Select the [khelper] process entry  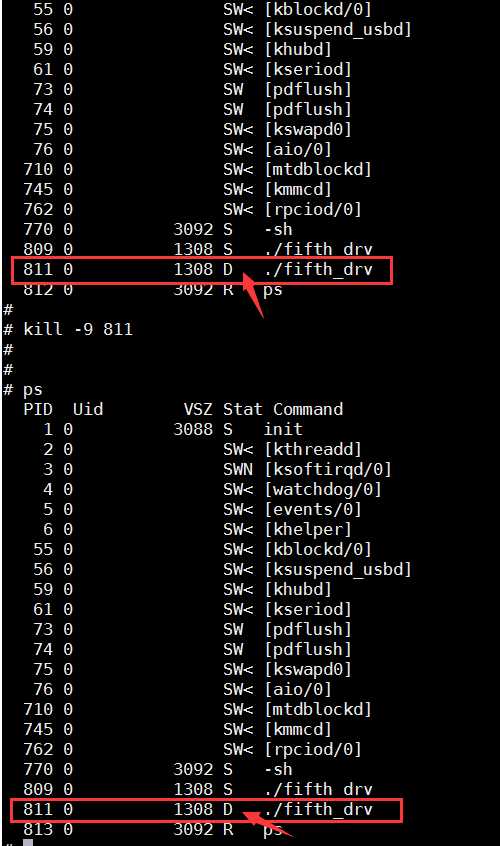click(x=308, y=529)
